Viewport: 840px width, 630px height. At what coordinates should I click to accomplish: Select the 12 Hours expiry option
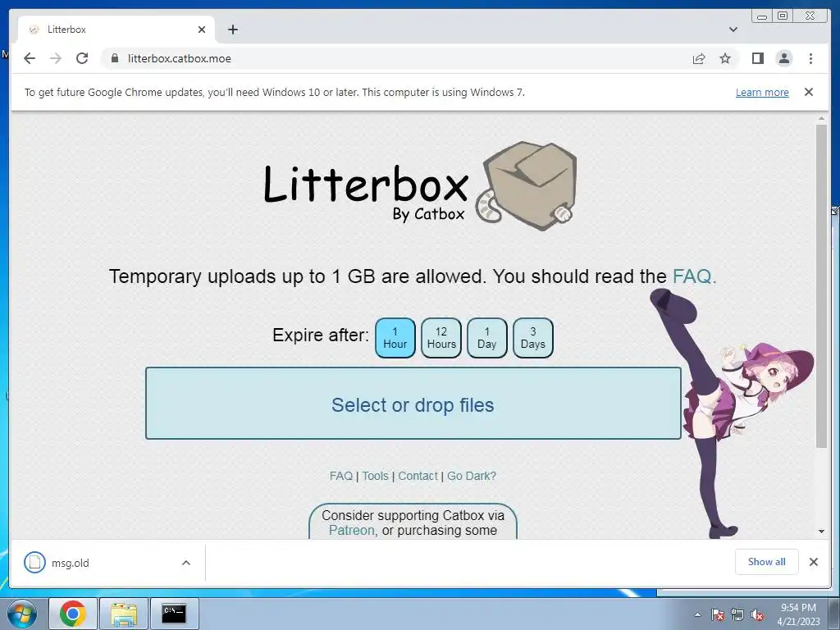click(x=441, y=338)
